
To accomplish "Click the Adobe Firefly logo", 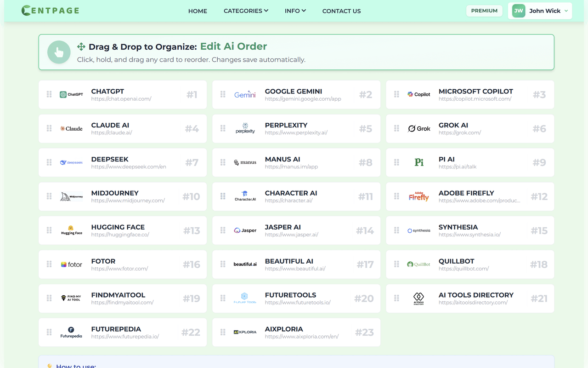I will click(418, 196).
